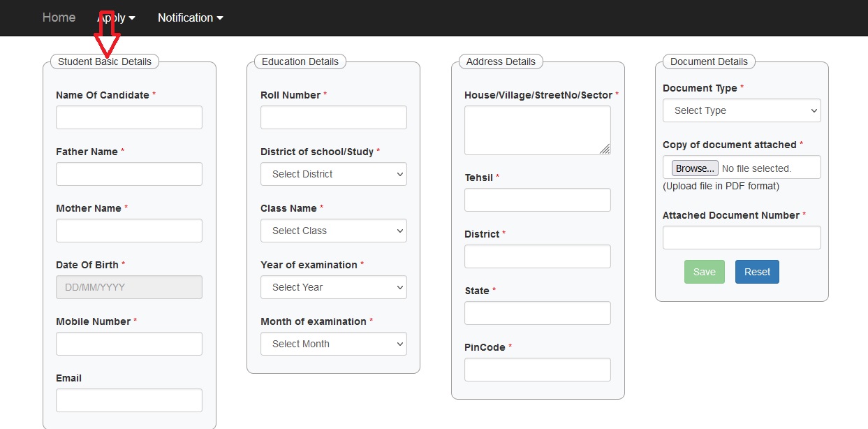Image resolution: width=868 pixels, height=429 pixels.
Task: Expand the Select Year dropdown
Action: point(333,287)
